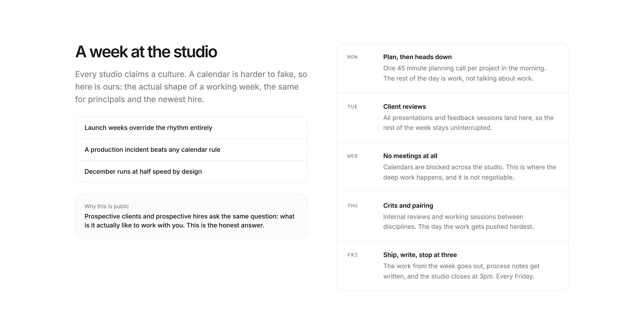Click the 'A week at the studio' heading
The width and height of the screenshot is (644, 334).
click(146, 52)
